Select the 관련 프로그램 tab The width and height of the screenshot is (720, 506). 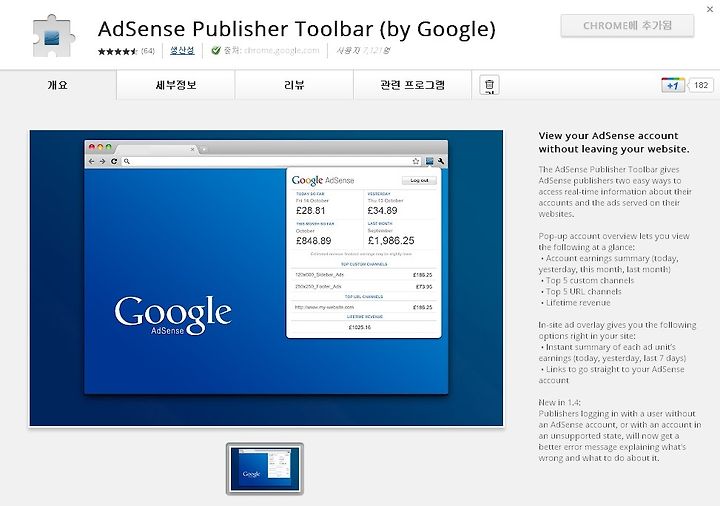[412, 85]
